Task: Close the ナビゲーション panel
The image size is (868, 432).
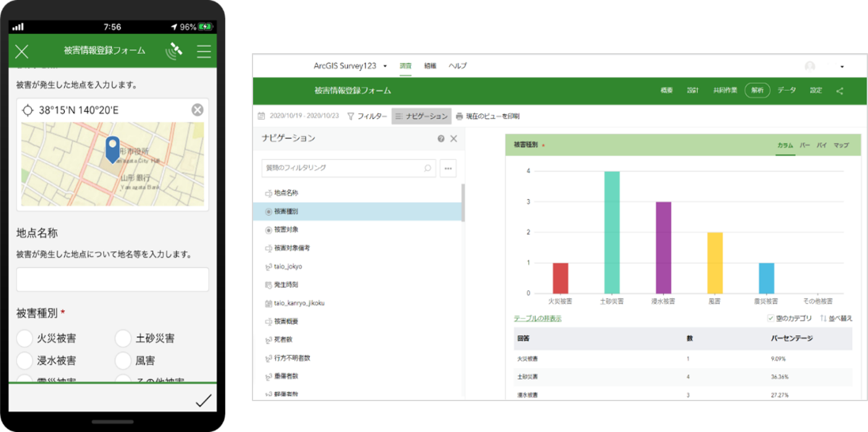Action: coord(454,139)
